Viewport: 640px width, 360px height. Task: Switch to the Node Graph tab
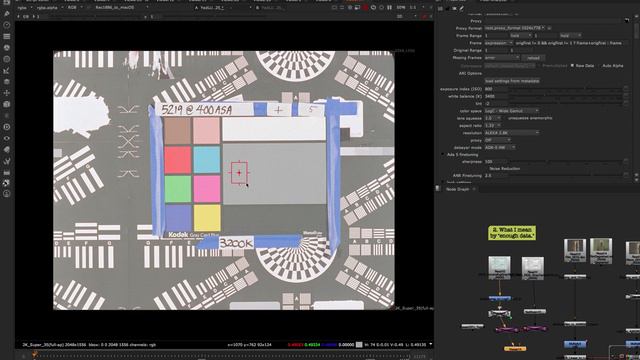click(457, 189)
